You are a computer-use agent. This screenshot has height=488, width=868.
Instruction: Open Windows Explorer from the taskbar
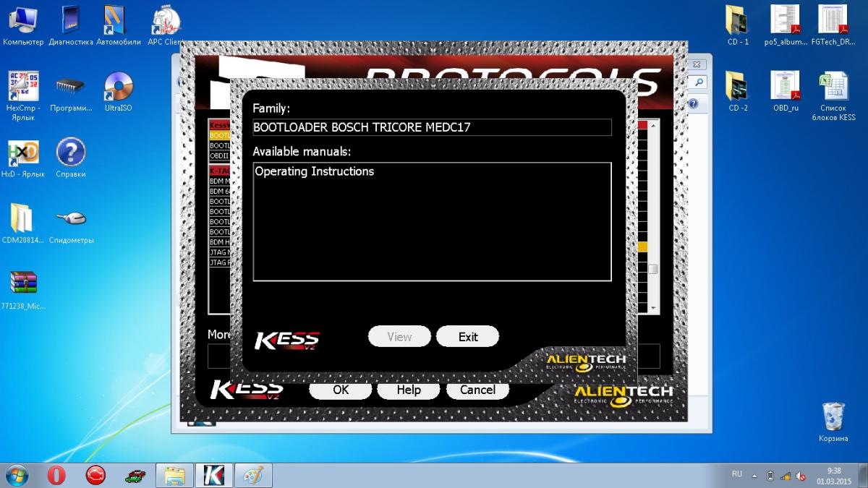pos(175,475)
